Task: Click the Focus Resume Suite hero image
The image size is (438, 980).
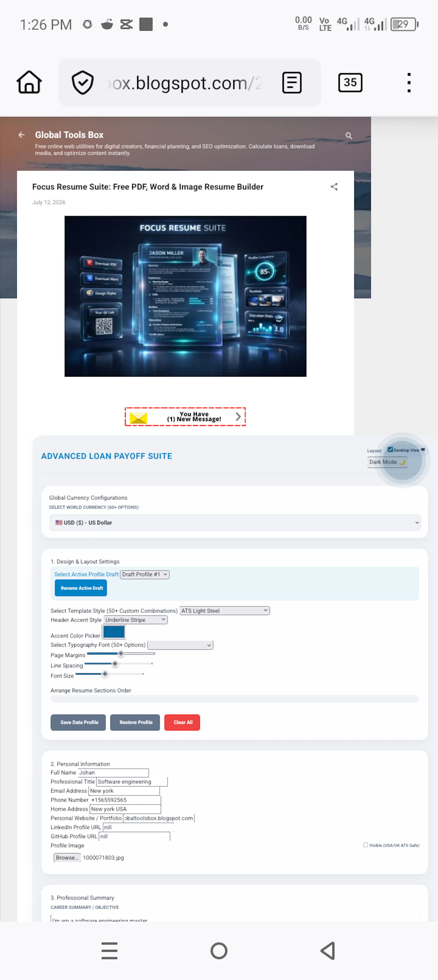Action: (x=185, y=296)
